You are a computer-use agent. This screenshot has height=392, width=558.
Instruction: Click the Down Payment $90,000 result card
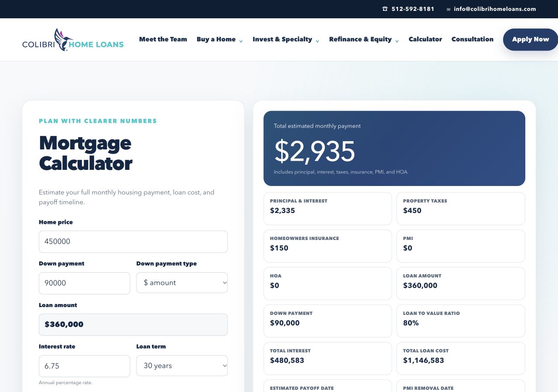[x=328, y=321]
